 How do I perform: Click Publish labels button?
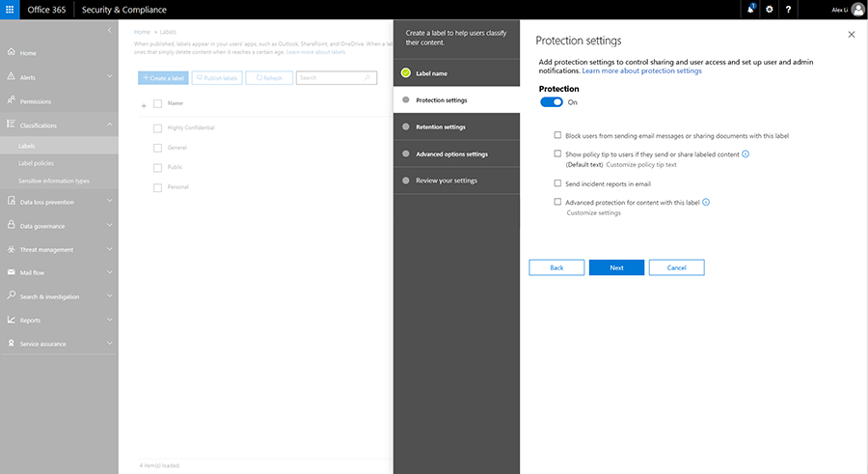pyautogui.click(x=217, y=78)
